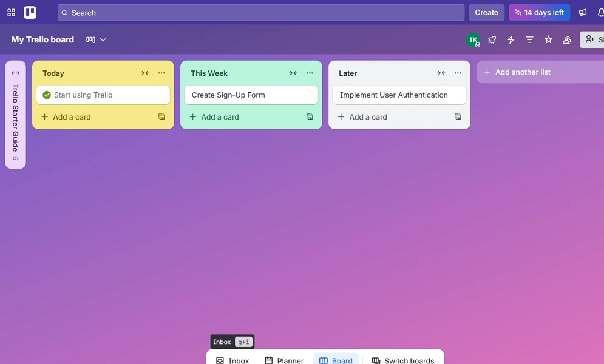Click the Trello logo icon
The height and width of the screenshot is (364, 604).
[30, 13]
